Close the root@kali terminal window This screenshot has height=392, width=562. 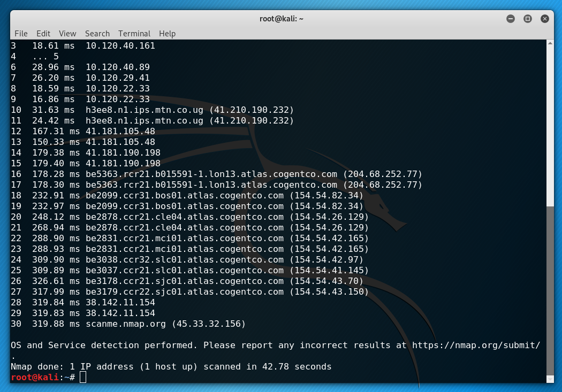545,19
